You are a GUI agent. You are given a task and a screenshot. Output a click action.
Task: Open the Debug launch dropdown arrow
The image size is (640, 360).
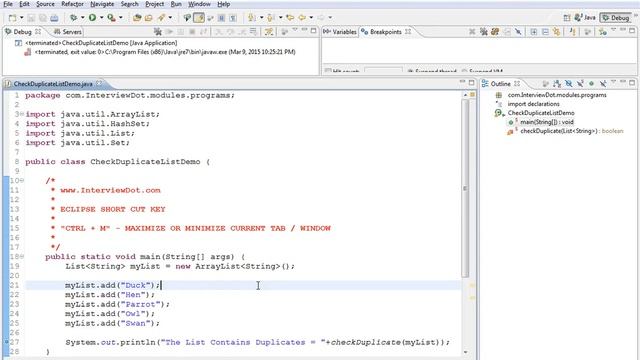[82, 18]
